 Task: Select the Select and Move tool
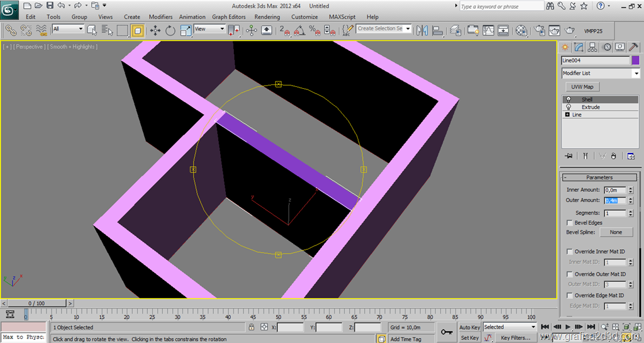point(155,30)
